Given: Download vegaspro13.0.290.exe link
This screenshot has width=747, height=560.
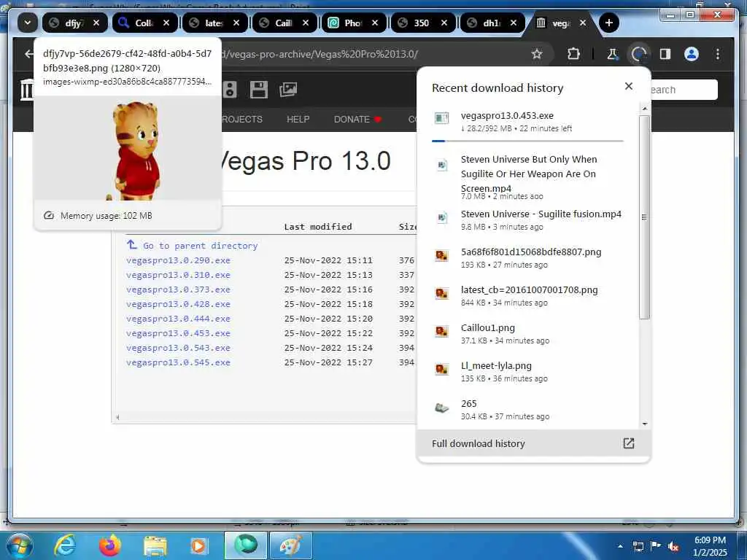Looking at the screenshot, I should coord(178,260).
